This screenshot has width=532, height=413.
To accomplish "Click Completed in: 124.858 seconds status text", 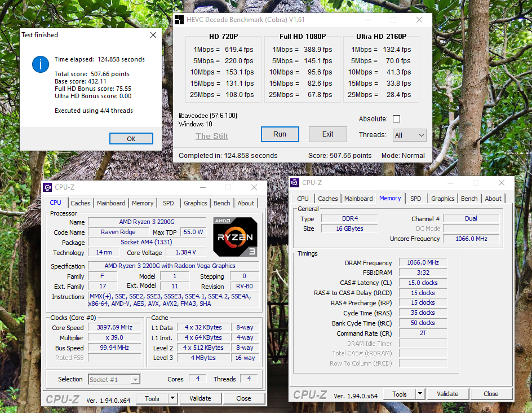I will coord(228,156).
